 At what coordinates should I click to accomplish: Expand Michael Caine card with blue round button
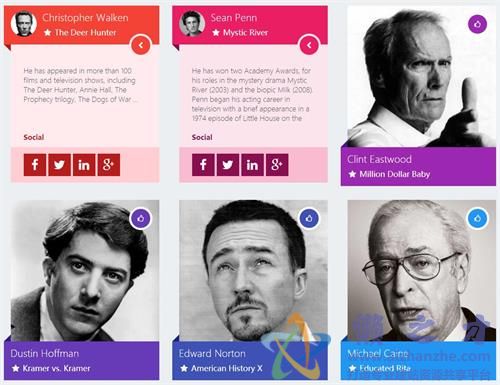pyautogui.click(x=477, y=219)
